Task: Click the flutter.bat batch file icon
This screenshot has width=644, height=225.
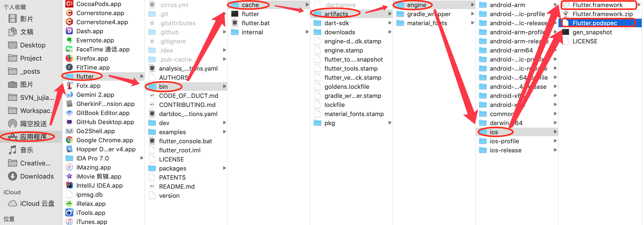Action: (x=235, y=23)
